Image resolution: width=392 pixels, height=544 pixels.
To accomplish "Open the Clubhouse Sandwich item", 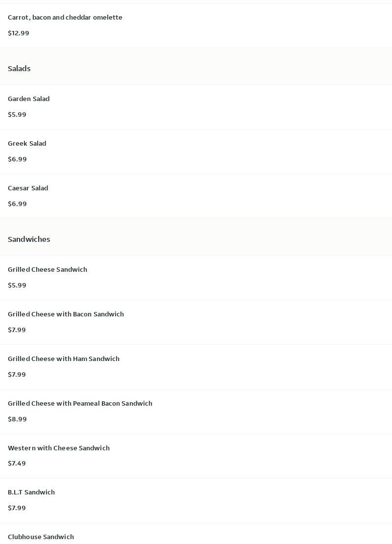I will [x=196, y=534].
